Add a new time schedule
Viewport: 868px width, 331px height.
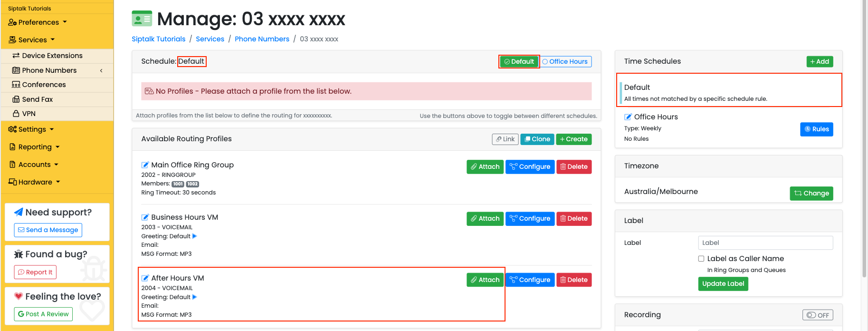(820, 61)
